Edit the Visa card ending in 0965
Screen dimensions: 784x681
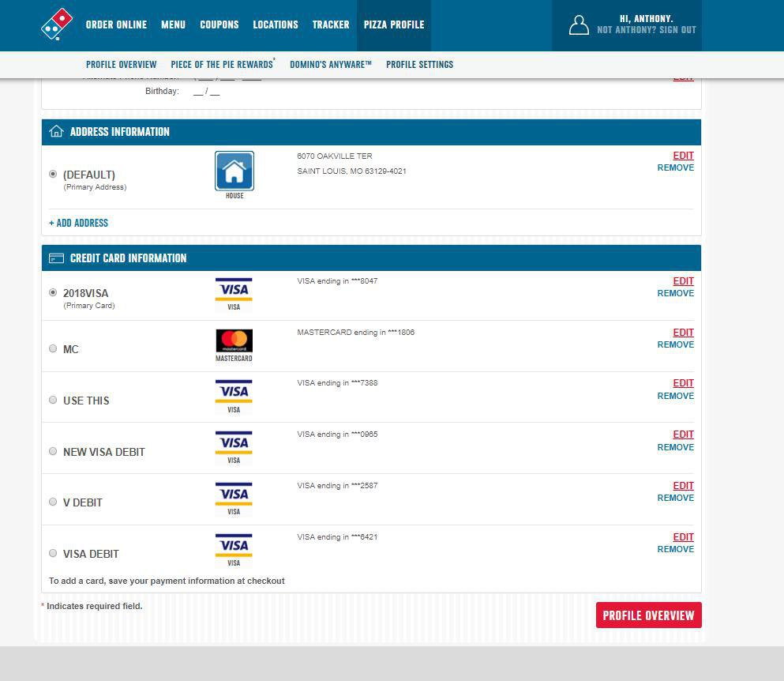(683, 435)
